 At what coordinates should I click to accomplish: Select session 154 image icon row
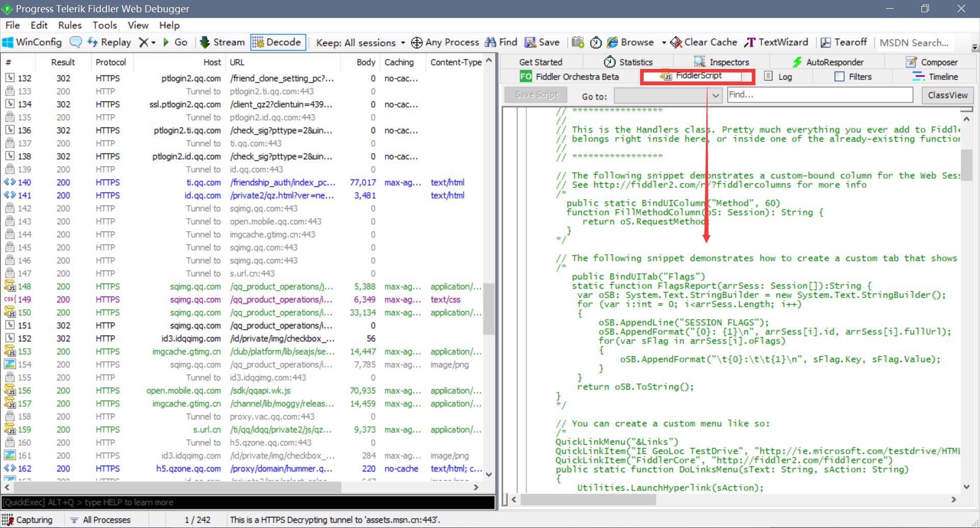tap(243, 364)
